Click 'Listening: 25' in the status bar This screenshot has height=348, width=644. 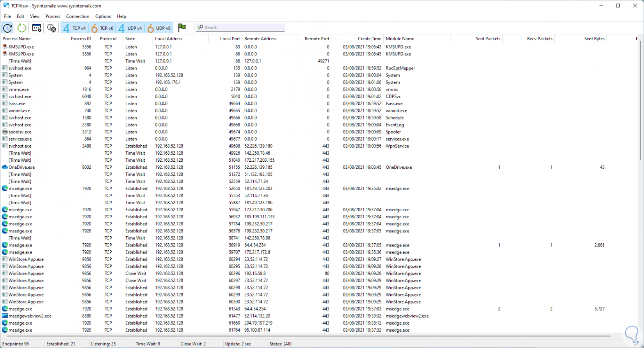tap(103, 344)
